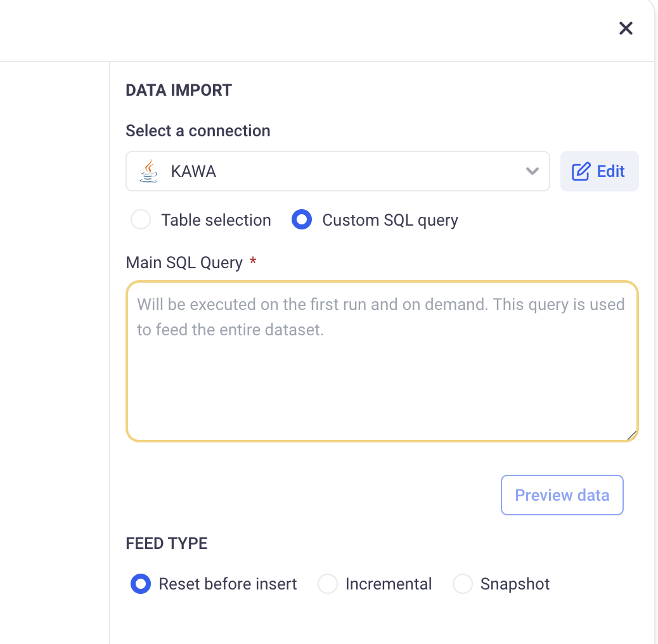
Task: Select Reset before insert feed type
Action: [141, 584]
